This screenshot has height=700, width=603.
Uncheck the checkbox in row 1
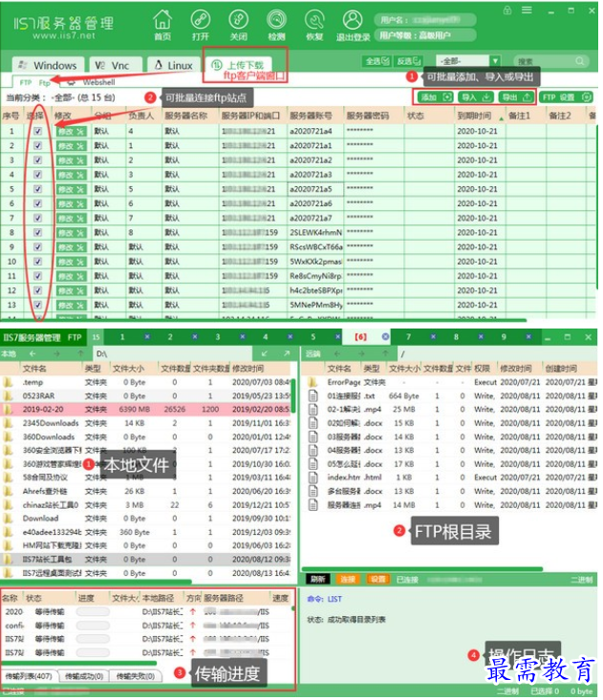click(x=38, y=131)
